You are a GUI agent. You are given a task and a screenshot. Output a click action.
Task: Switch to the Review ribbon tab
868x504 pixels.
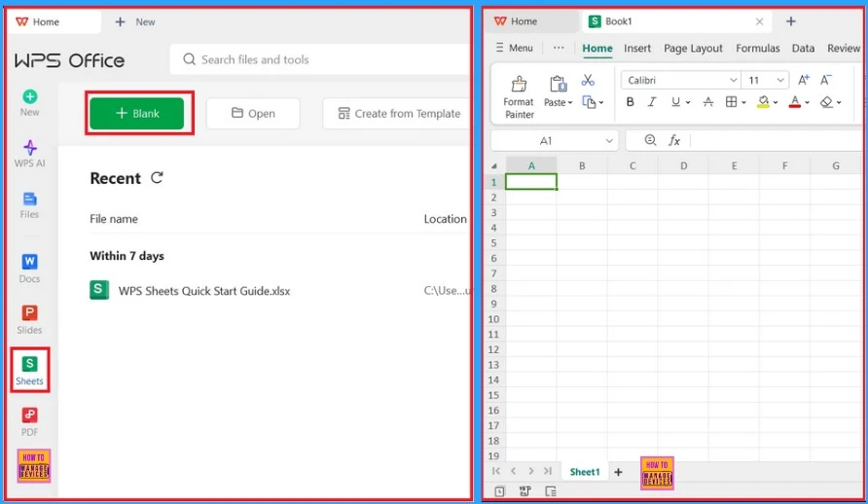coord(844,48)
